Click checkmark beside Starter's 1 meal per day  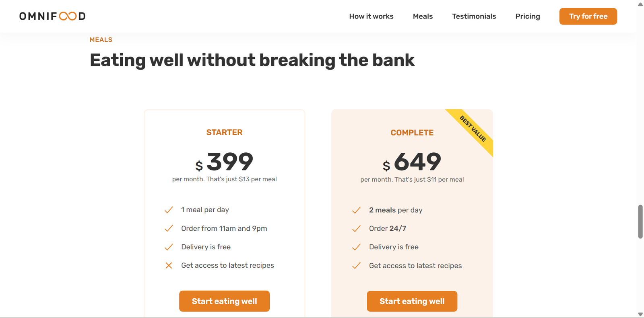[x=169, y=210]
